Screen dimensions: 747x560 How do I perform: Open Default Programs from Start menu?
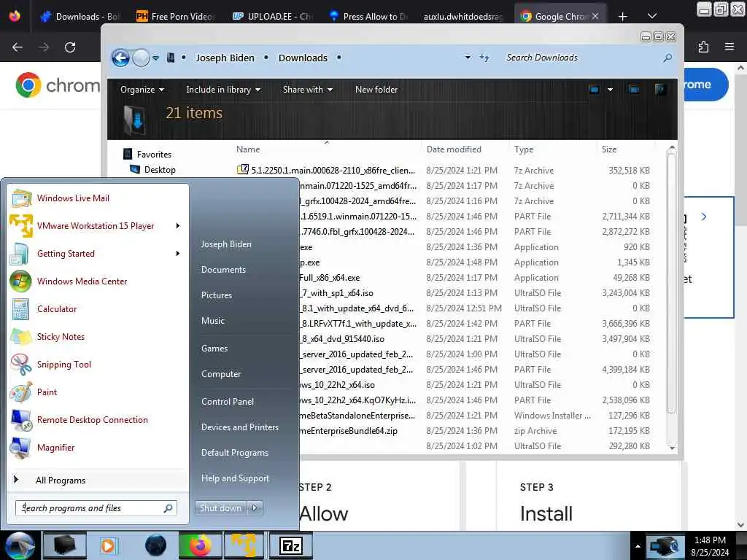click(234, 453)
